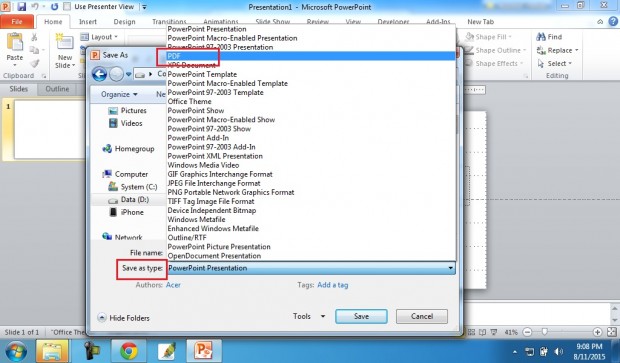
Task: Click the Save button
Action: (361, 316)
